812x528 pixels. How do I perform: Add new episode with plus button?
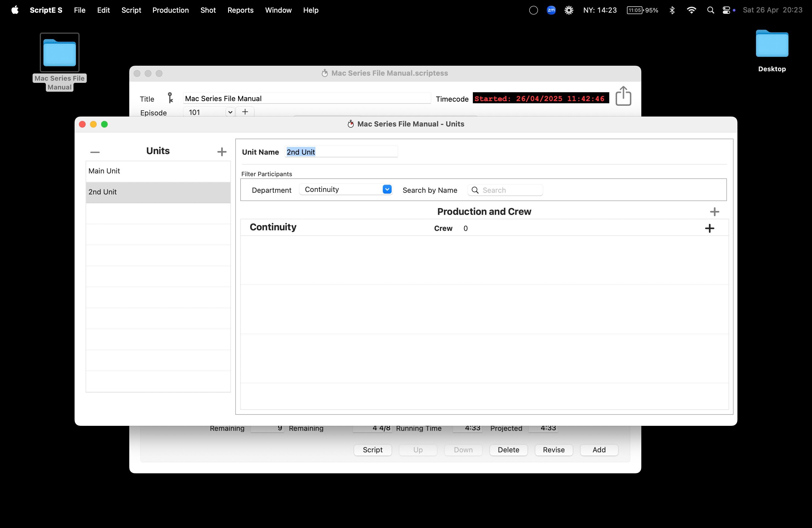click(245, 112)
